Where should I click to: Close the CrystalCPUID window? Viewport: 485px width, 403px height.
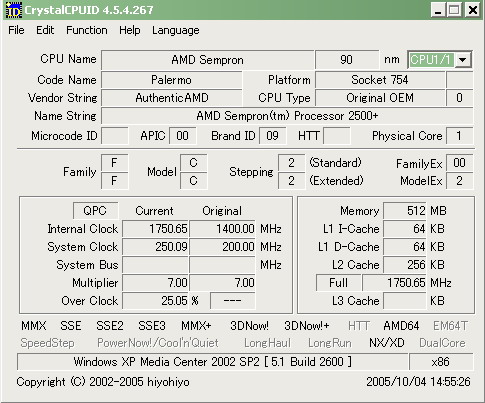click(472, 10)
